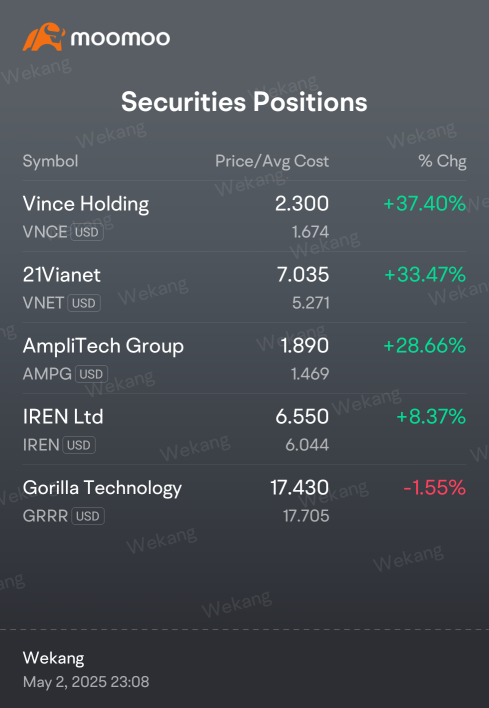489x708 pixels.
Task: Open the IREN Ltd position row
Action: [244, 429]
